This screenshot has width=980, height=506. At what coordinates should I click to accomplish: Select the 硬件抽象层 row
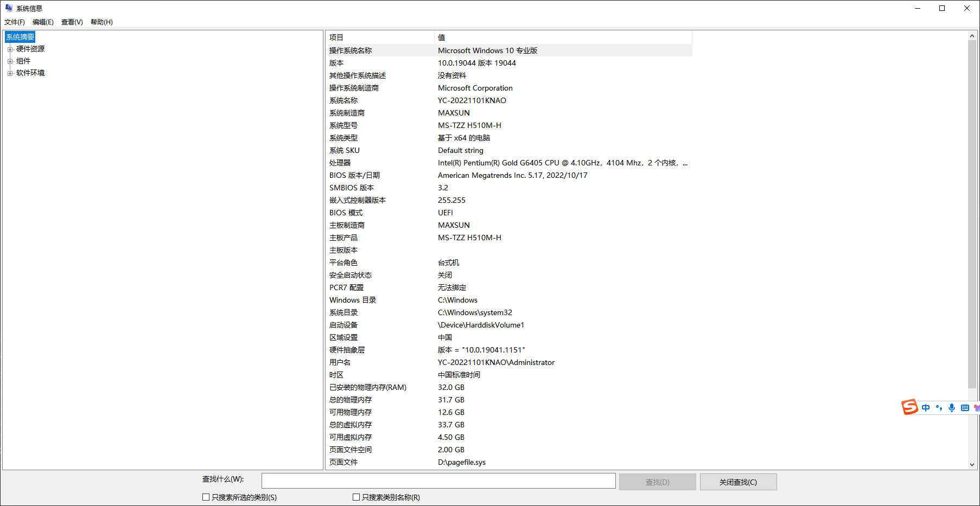[509, 350]
